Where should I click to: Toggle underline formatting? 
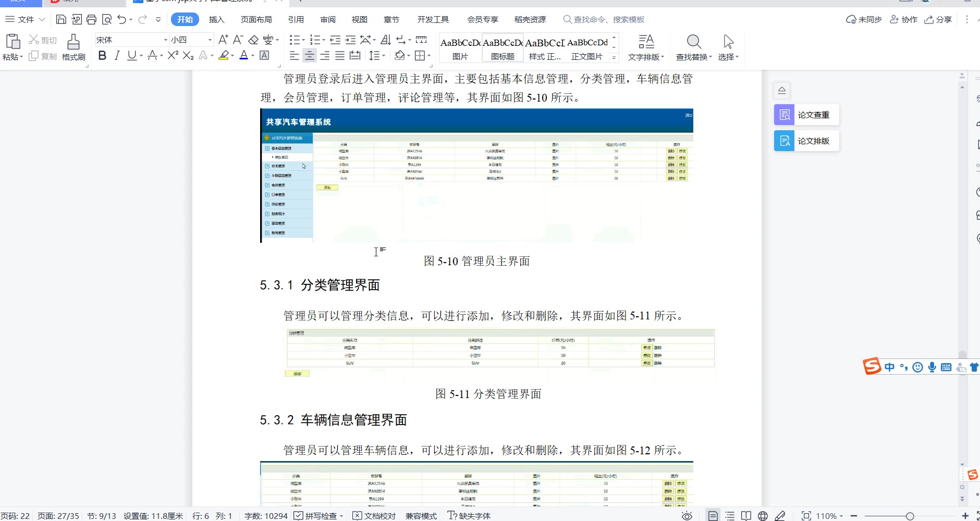[132, 55]
